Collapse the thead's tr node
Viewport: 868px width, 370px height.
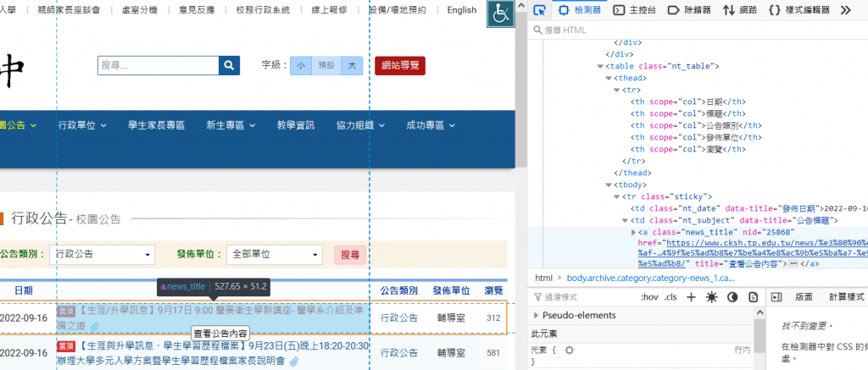tap(617, 90)
